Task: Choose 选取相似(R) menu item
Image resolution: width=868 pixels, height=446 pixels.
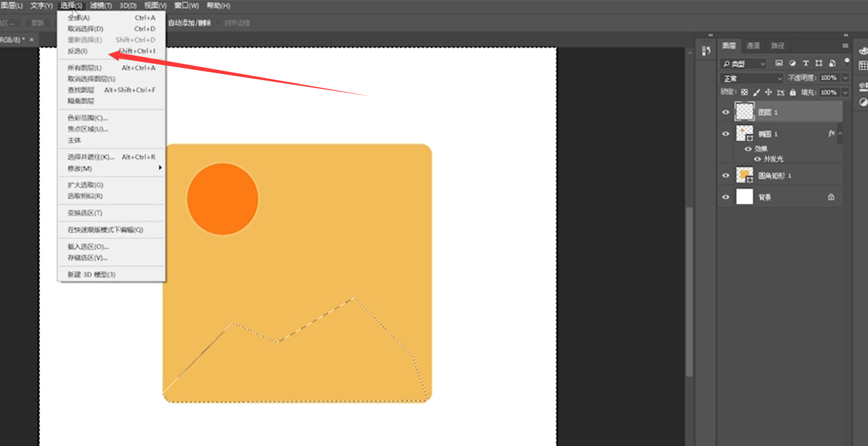Action: 112,196
